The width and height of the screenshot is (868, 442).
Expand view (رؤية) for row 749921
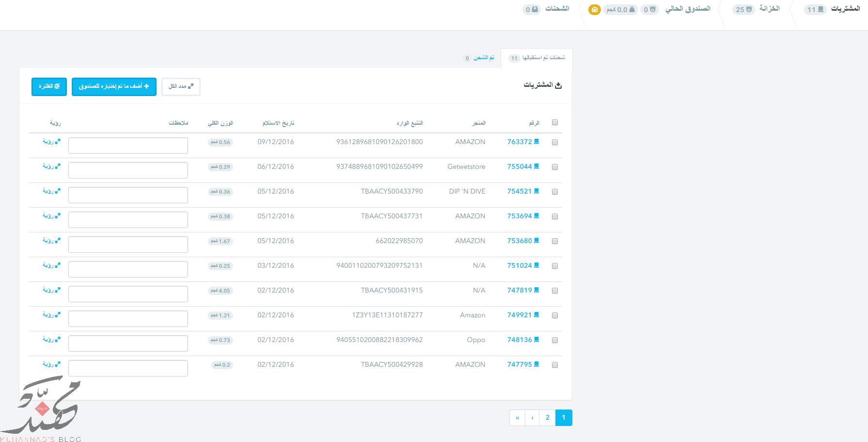51,314
